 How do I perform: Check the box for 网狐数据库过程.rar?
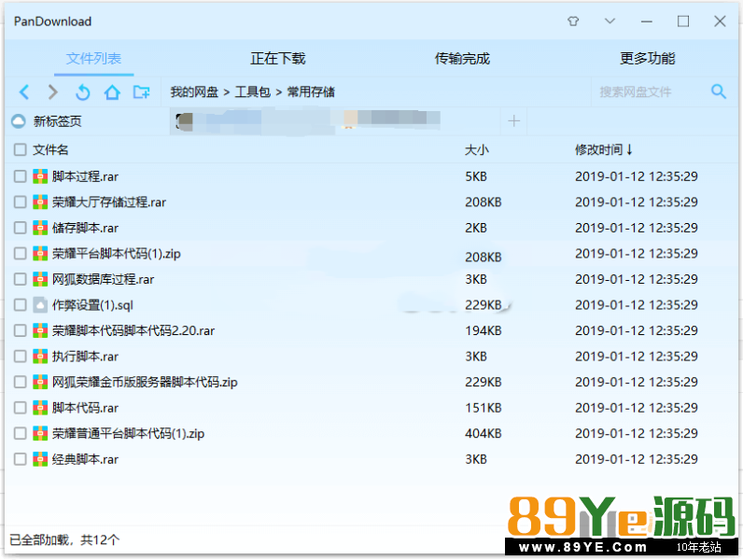[20, 279]
